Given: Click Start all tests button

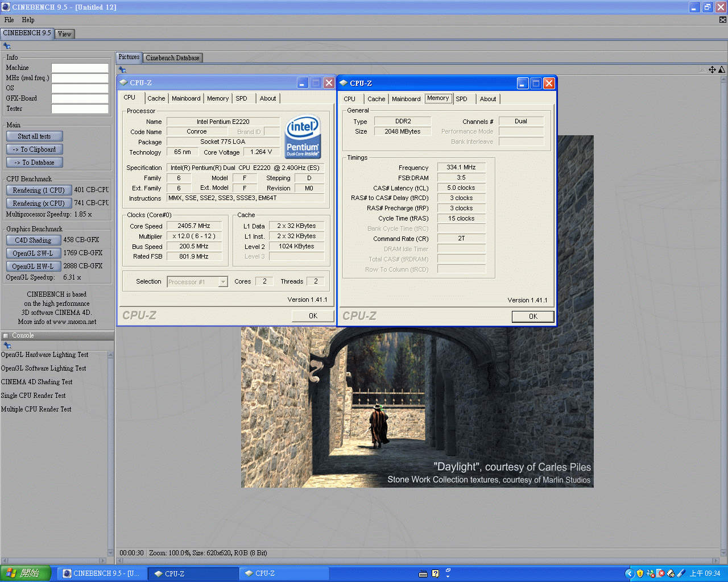Looking at the screenshot, I should [34, 136].
